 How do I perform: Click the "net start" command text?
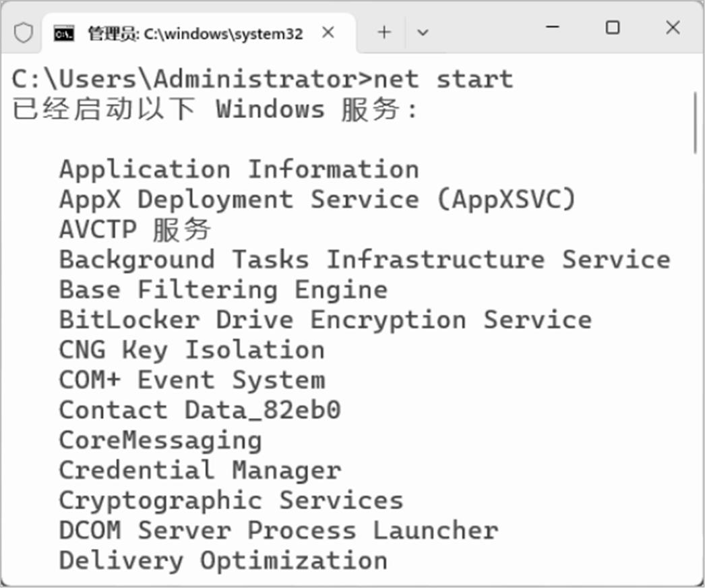(443, 79)
